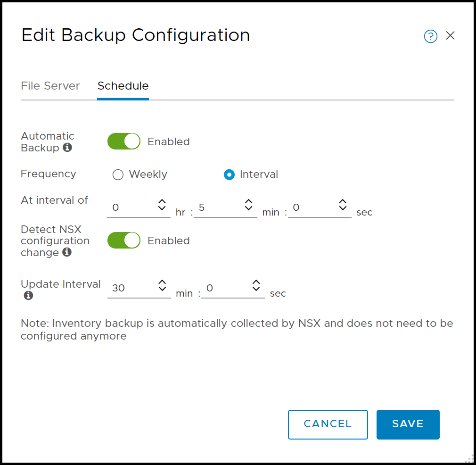Image resolution: width=476 pixels, height=465 pixels.
Task: Disable the Automatic Backup toggle
Action: click(x=124, y=141)
